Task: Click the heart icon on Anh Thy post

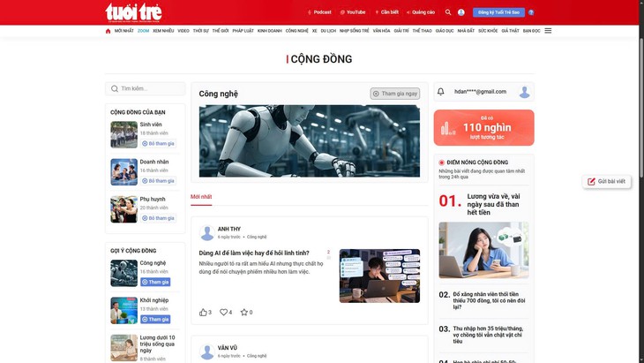Action: point(223,313)
